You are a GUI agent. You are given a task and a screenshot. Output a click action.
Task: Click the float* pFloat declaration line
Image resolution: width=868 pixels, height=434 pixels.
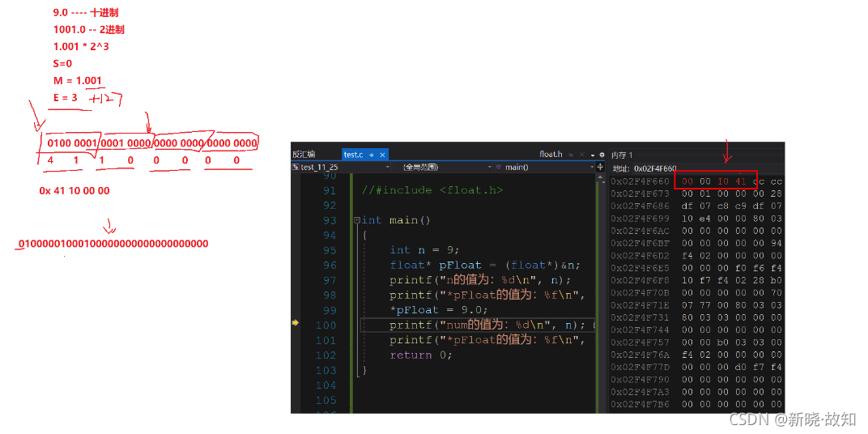click(x=484, y=265)
